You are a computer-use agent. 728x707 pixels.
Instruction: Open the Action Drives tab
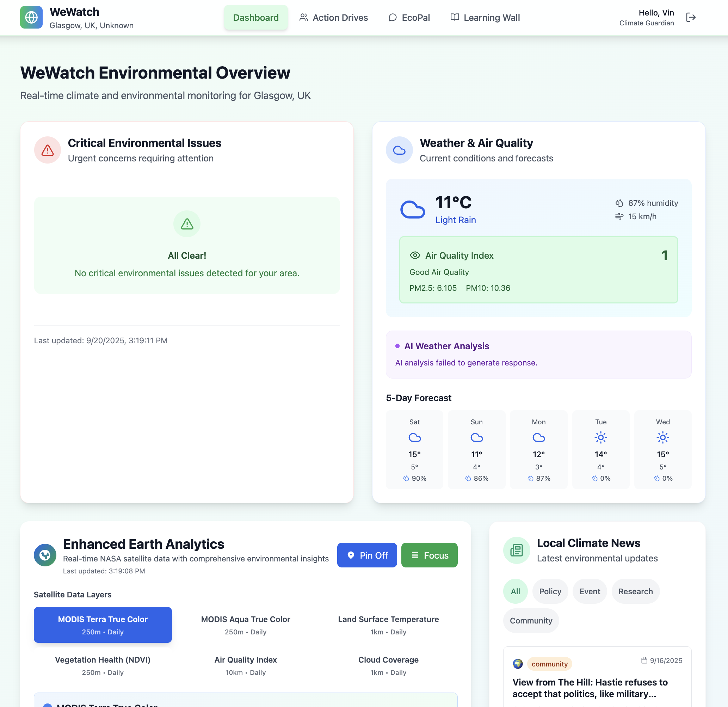click(333, 18)
